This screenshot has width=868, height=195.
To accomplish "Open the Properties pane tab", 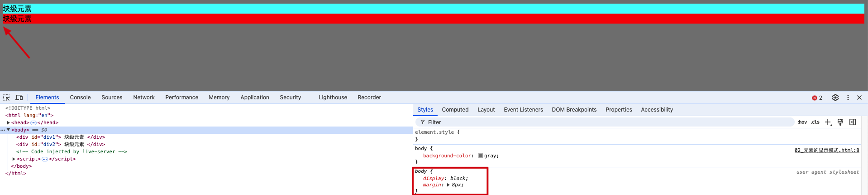I will coord(619,110).
